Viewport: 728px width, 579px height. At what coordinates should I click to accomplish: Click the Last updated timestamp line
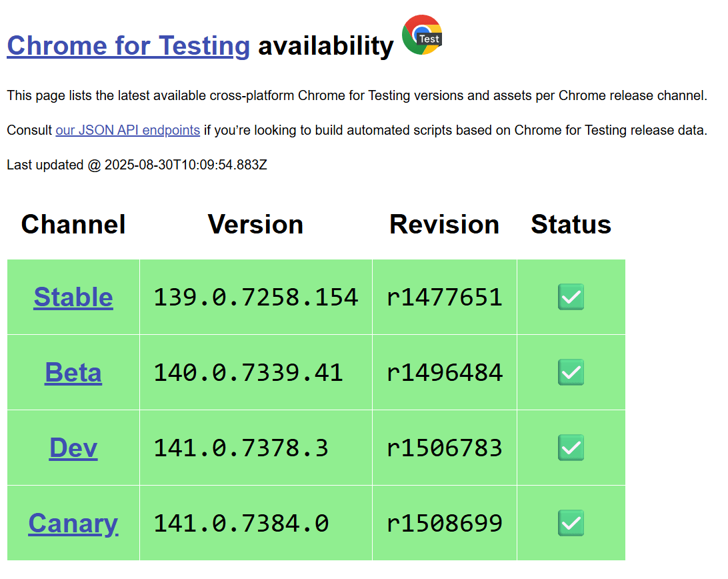tap(137, 165)
